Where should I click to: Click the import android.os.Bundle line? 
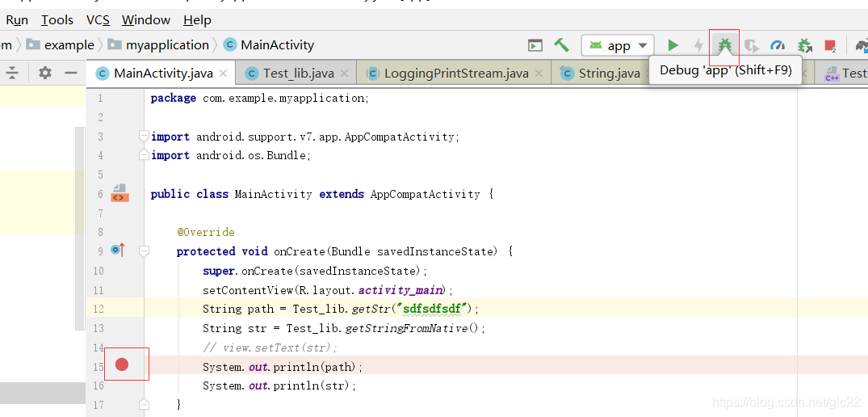point(231,156)
